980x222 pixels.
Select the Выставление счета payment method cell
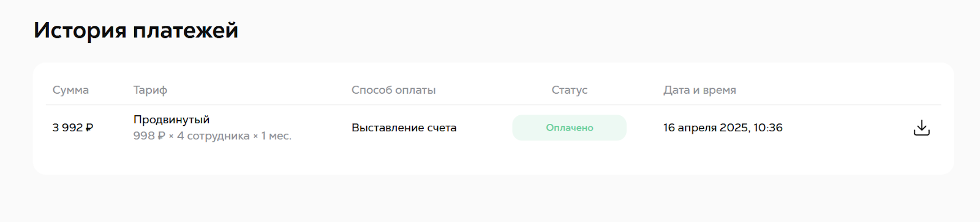coord(404,128)
